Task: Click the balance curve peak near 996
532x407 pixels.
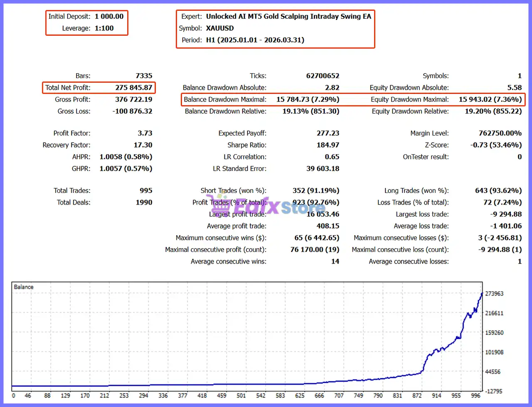Action: click(x=482, y=294)
